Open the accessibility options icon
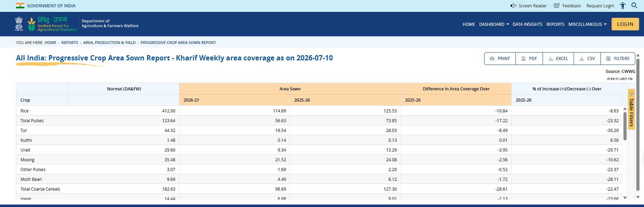 coord(623,6)
